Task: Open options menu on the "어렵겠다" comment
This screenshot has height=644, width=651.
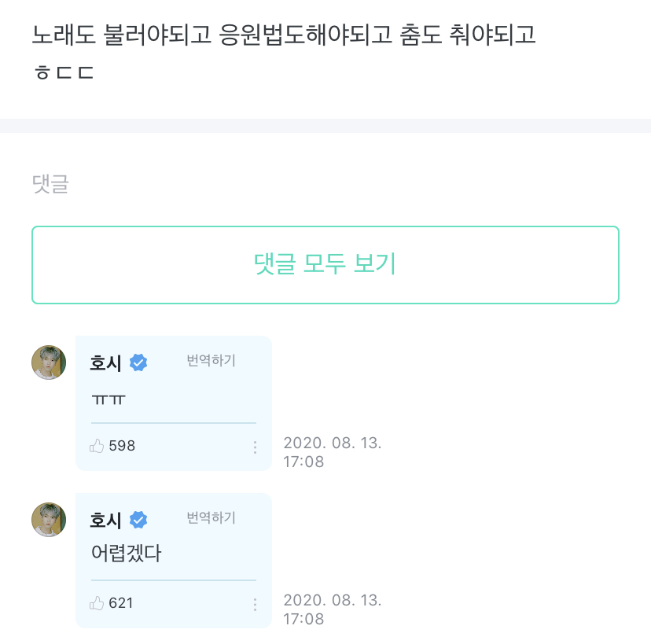Action: click(255, 604)
